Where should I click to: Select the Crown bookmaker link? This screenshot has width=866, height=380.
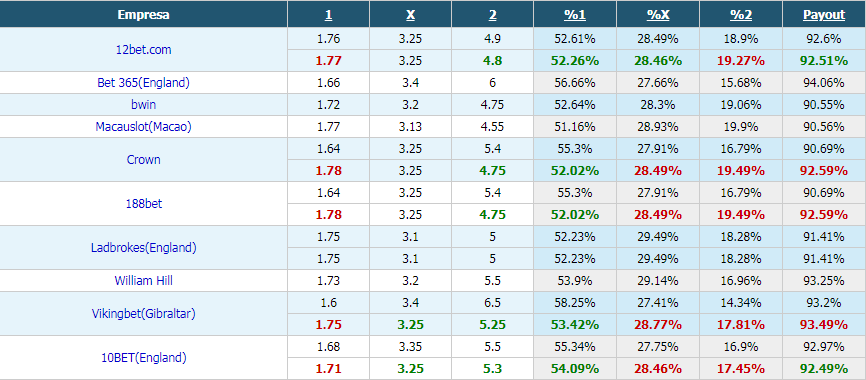coord(144,160)
